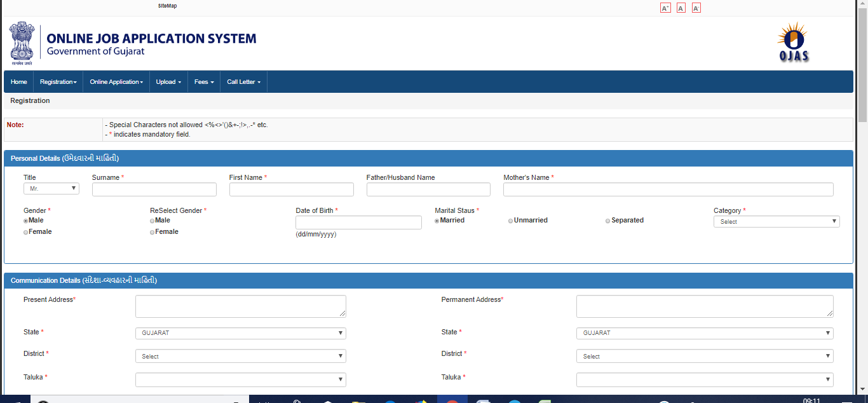Select the Female gender radio button

25,231
